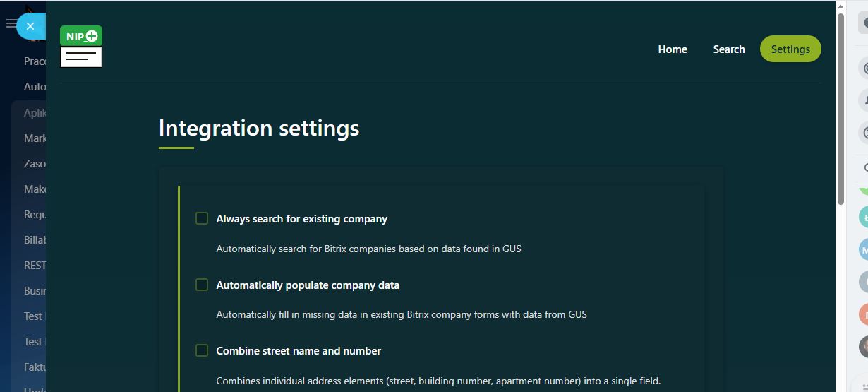Screen dimensions: 868x392
Task: Select the Settings tab button
Action: point(790,49)
